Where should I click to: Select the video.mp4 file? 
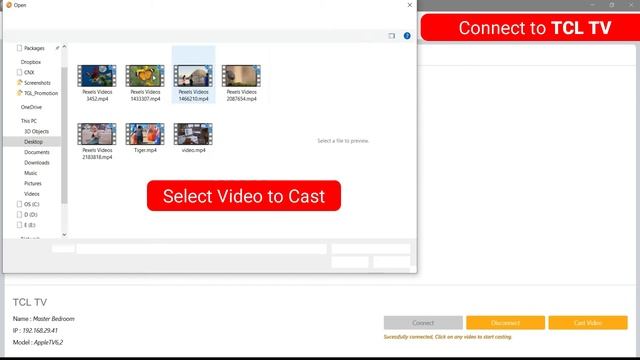pyautogui.click(x=193, y=138)
